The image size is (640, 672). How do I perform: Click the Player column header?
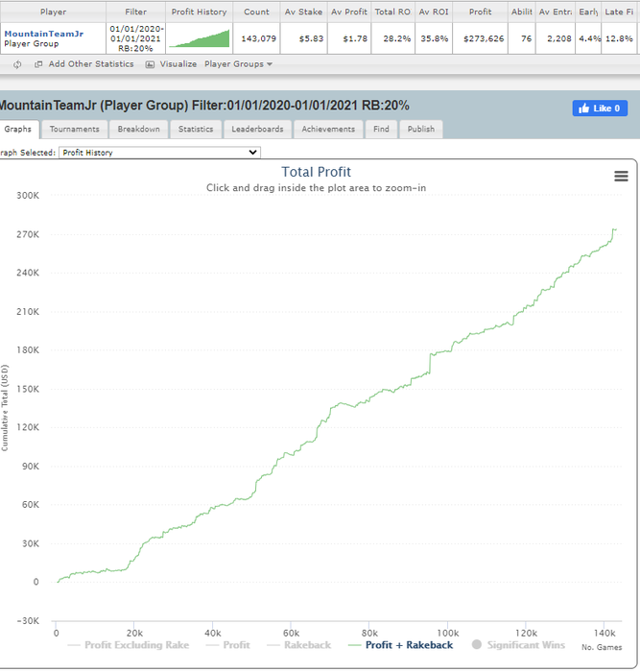pos(53,12)
